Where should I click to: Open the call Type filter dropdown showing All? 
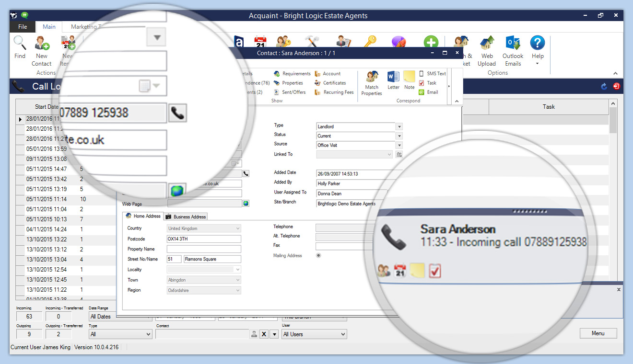[x=120, y=334]
